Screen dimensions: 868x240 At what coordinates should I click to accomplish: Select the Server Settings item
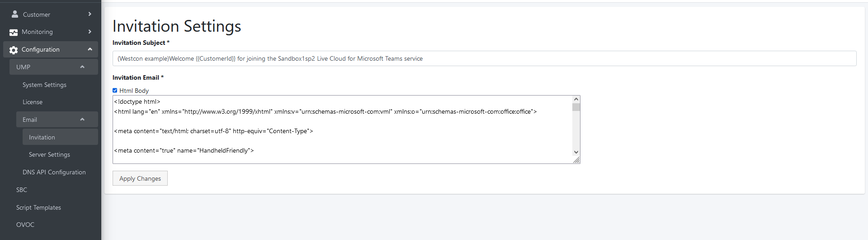[x=49, y=155]
